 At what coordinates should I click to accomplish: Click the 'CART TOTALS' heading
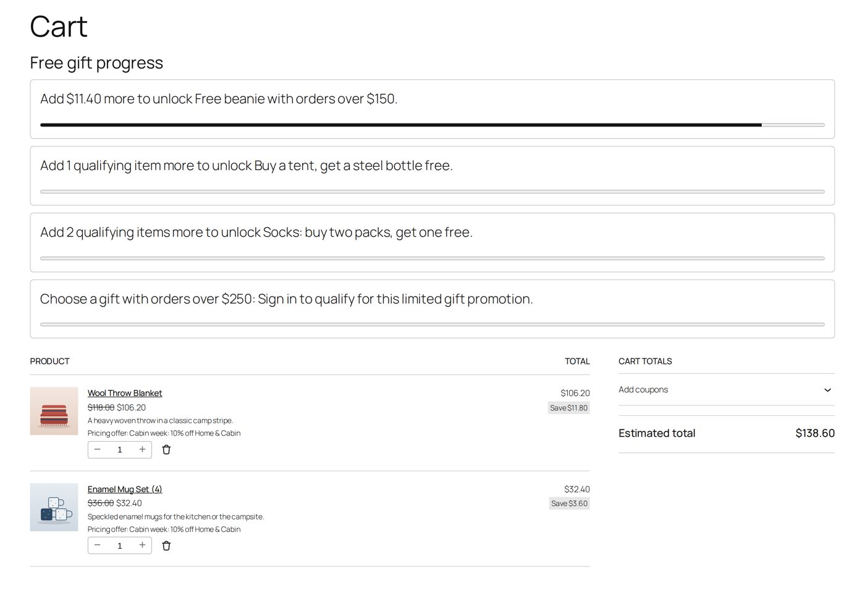[645, 361]
